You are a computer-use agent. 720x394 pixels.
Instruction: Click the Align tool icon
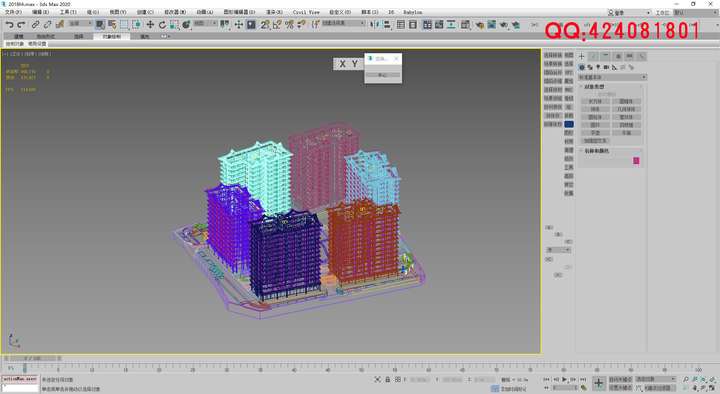click(387, 24)
